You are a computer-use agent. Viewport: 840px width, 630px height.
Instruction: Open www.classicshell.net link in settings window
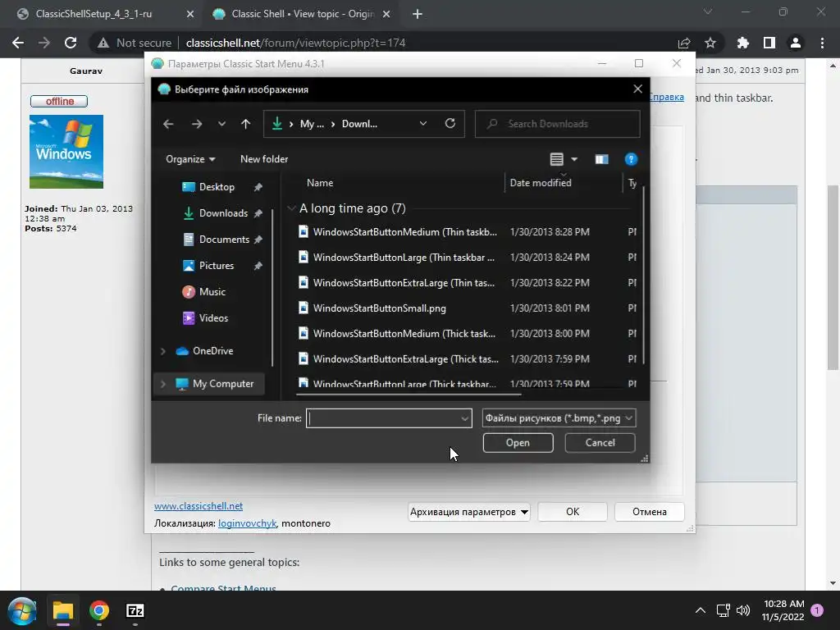199,506
